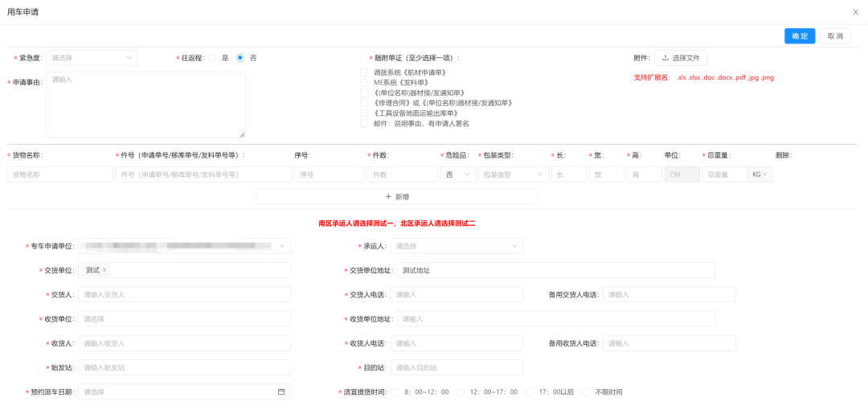Check ME系统《发料单》 checkbox
The height and width of the screenshot is (414, 868).
(x=364, y=83)
